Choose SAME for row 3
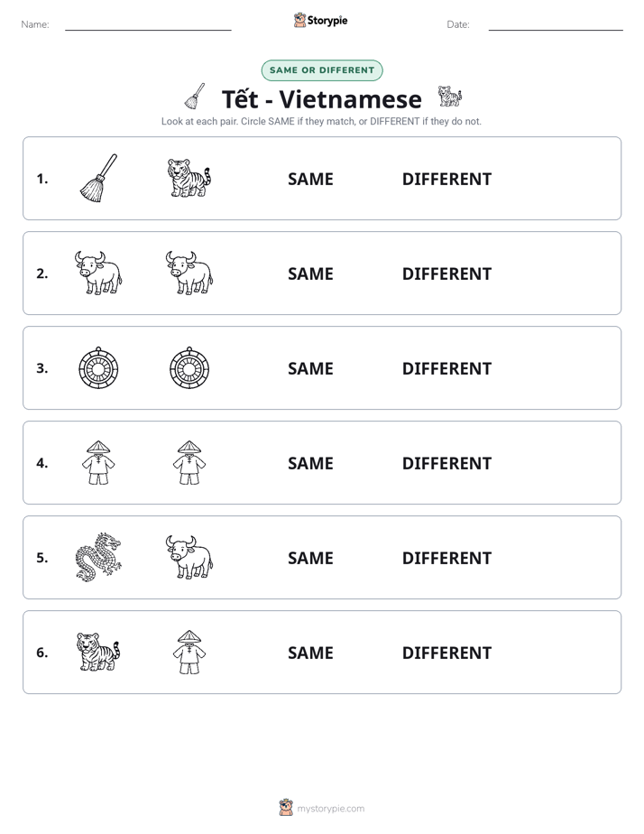This screenshot has width=644, height=834. pos(310,368)
